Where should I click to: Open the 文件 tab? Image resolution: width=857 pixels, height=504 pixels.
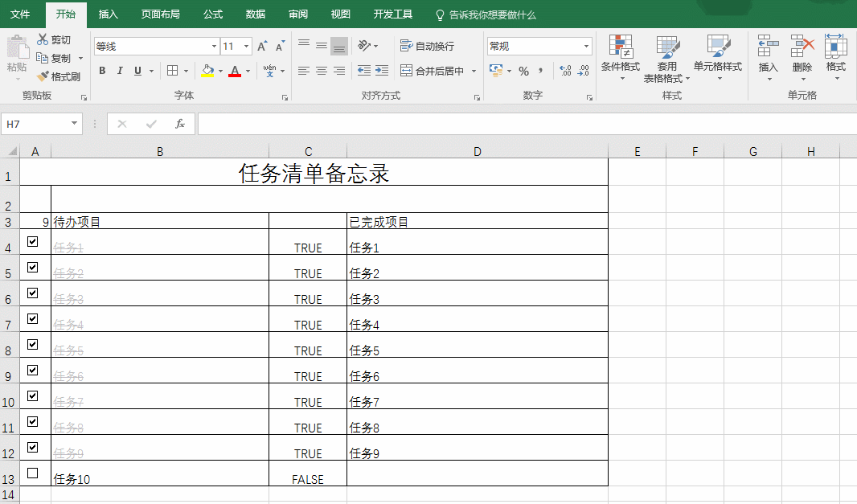(20, 14)
